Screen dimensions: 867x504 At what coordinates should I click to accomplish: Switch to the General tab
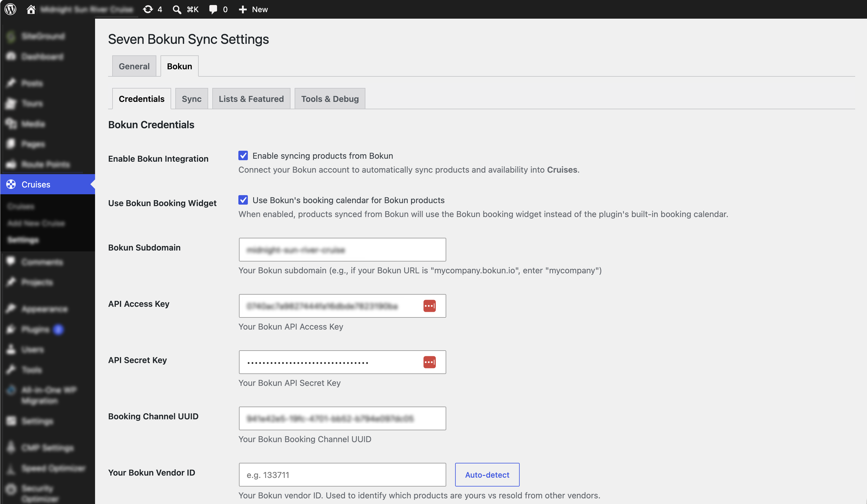click(134, 66)
